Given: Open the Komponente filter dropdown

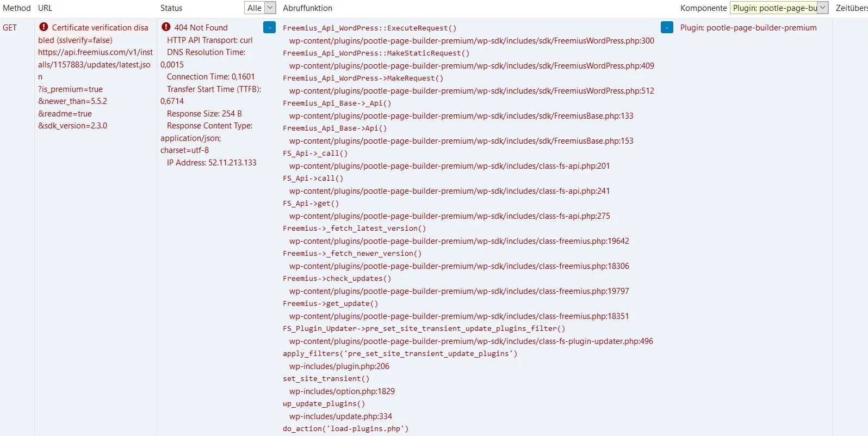Looking at the screenshot, I should pyautogui.click(x=779, y=8).
